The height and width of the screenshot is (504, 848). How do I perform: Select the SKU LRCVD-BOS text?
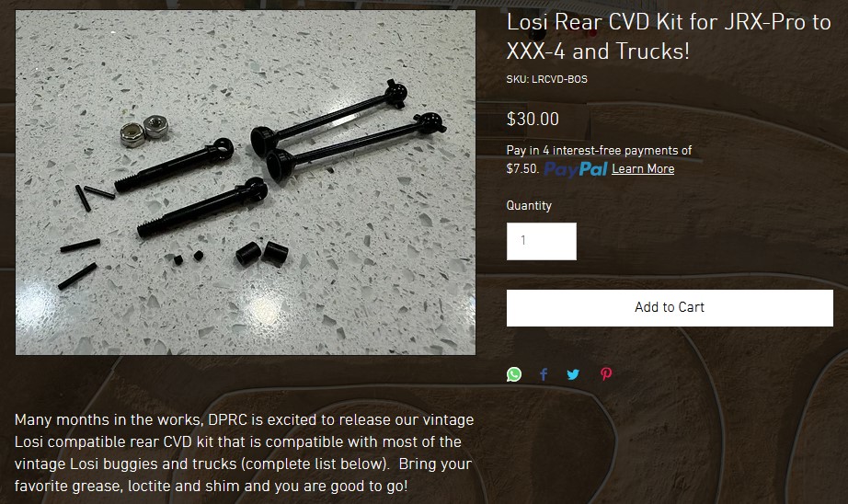tap(546, 79)
